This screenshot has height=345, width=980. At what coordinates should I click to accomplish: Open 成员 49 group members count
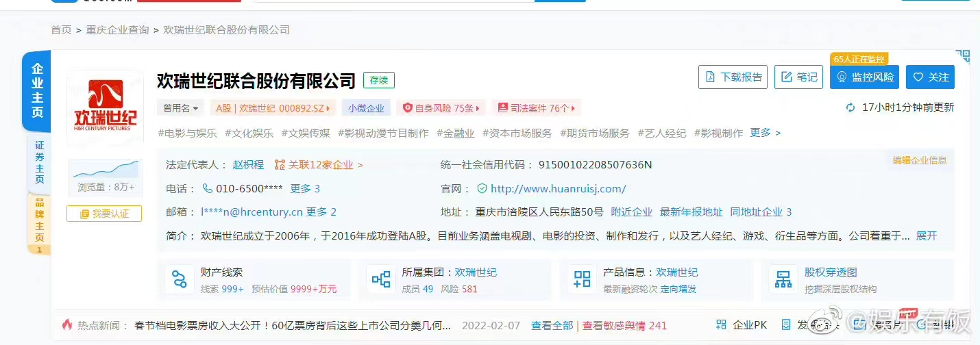click(417, 289)
